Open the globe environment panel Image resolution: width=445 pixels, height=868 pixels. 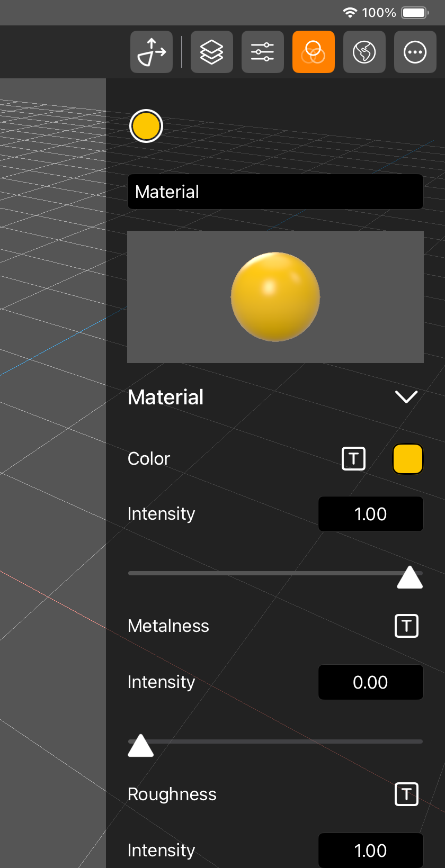click(x=364, y=52)
